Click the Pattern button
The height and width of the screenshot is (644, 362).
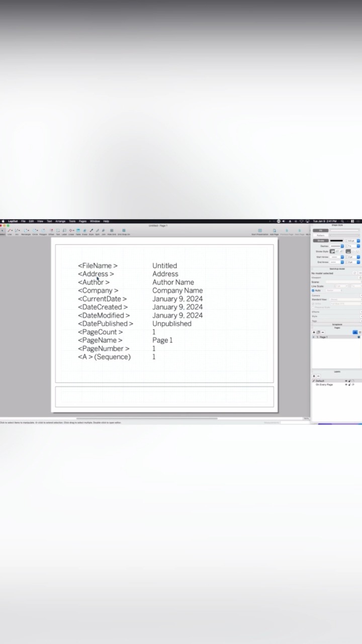320,235
